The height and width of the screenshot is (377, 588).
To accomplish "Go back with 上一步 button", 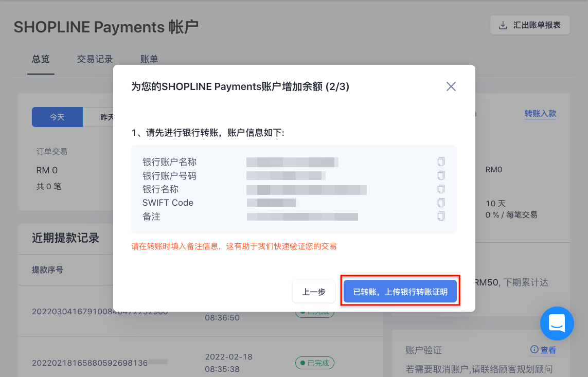I will pos(314,291).
